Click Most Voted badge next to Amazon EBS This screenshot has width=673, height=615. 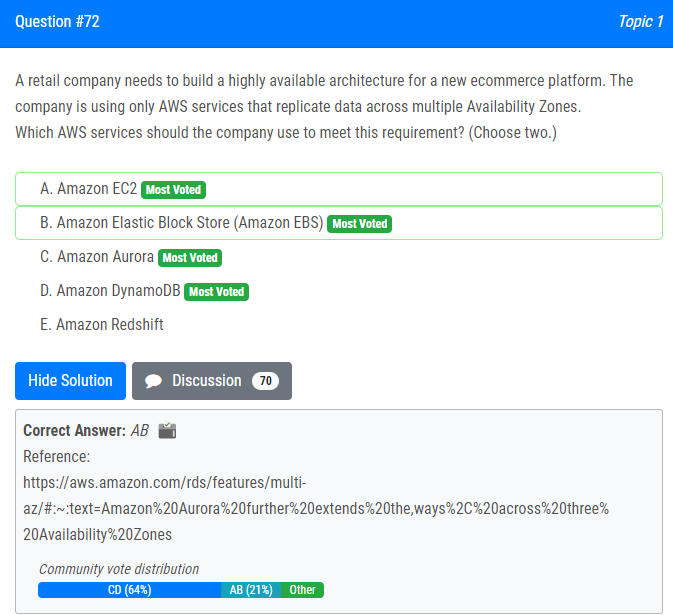(x=359, y=224)
